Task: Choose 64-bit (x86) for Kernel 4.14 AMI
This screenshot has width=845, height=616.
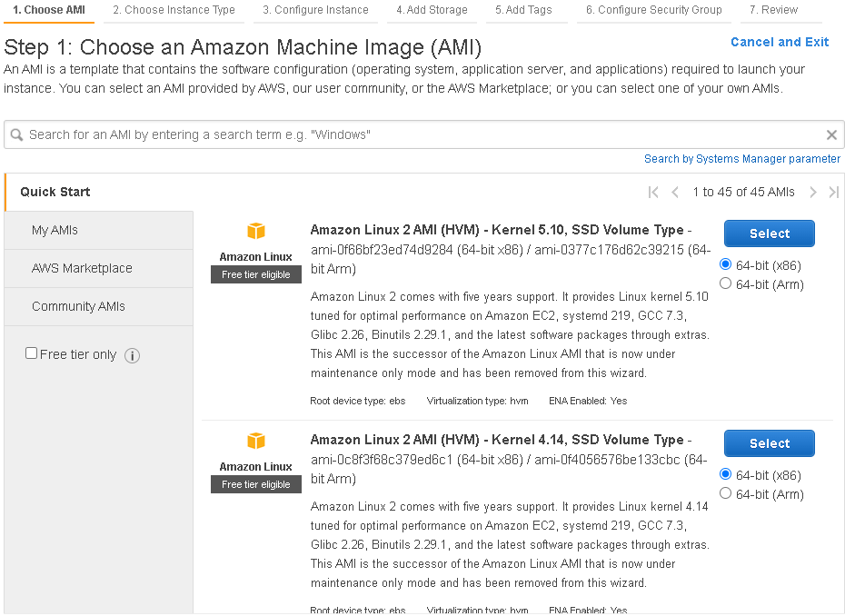Action: click(725, 474)
